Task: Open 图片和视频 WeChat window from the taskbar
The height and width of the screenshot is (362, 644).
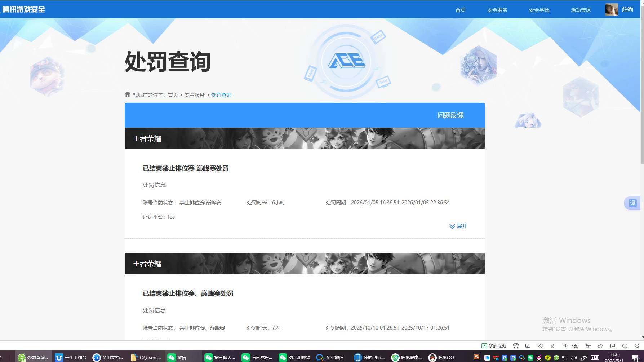Action: tap(295, 357)
